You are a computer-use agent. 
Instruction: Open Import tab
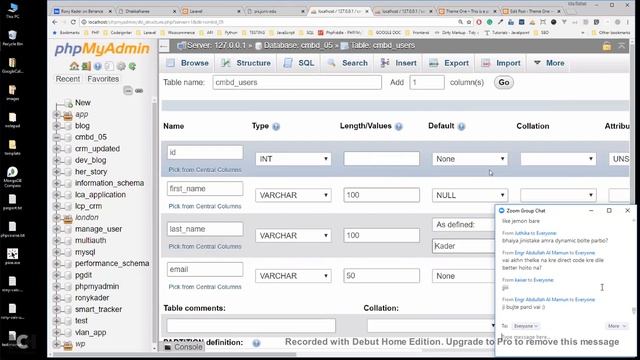pyautogui.click(x=501, y=63)
